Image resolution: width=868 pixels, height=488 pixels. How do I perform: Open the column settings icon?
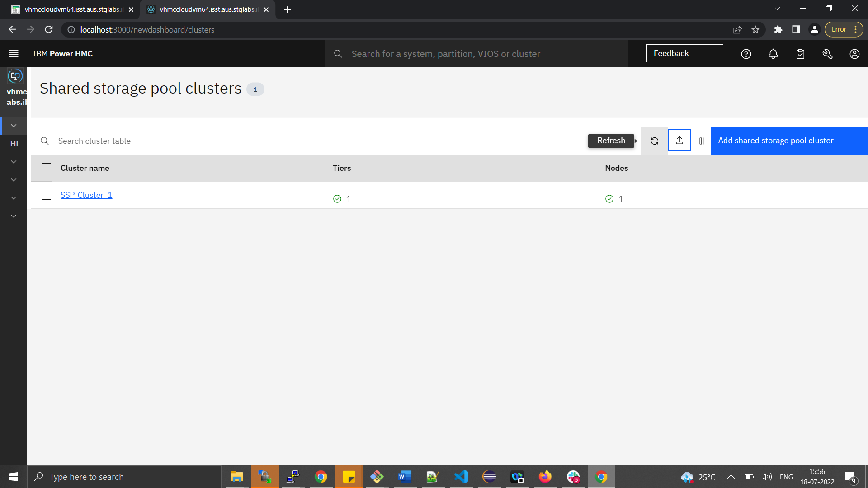pyautogui.click(x=700, y=141)
